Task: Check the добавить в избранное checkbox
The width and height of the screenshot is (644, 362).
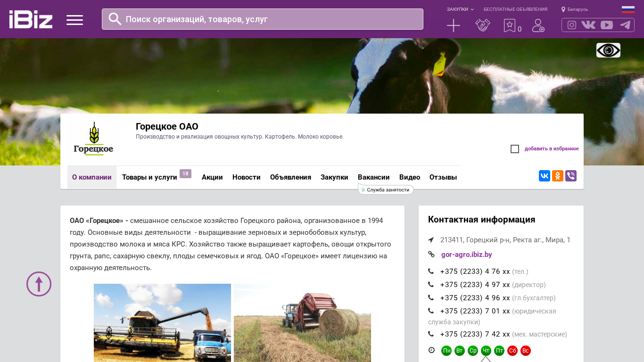Action: pyautogui.click(x=515, y=149)
